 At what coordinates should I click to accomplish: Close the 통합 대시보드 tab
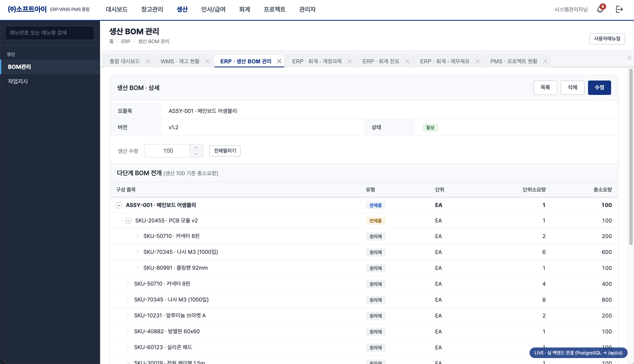(147, 61)
